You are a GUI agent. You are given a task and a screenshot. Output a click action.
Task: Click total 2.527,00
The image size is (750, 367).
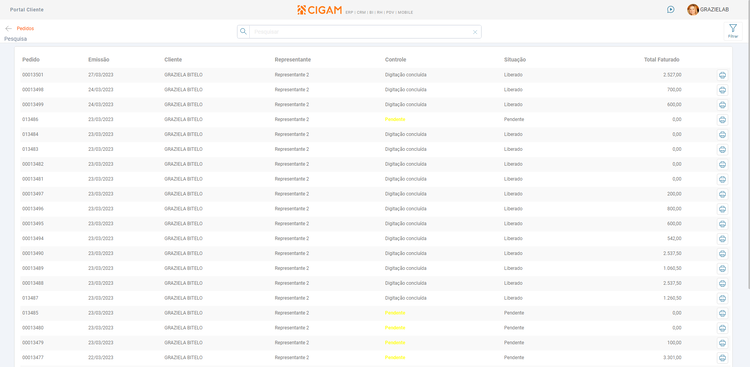pyautogui.click(x=672, y=75)
